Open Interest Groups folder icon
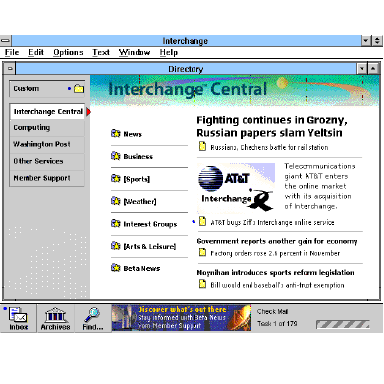Viewport: 384px width, 384px height. coord(115,224)
